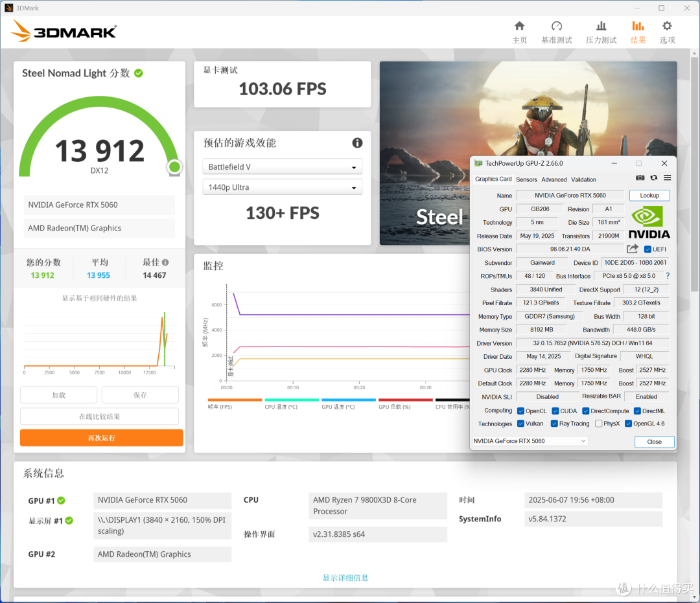Click the GPU-Z icon in its title bar
The height and width of the screenshot is (603, 700).
[x=478, y=163]
